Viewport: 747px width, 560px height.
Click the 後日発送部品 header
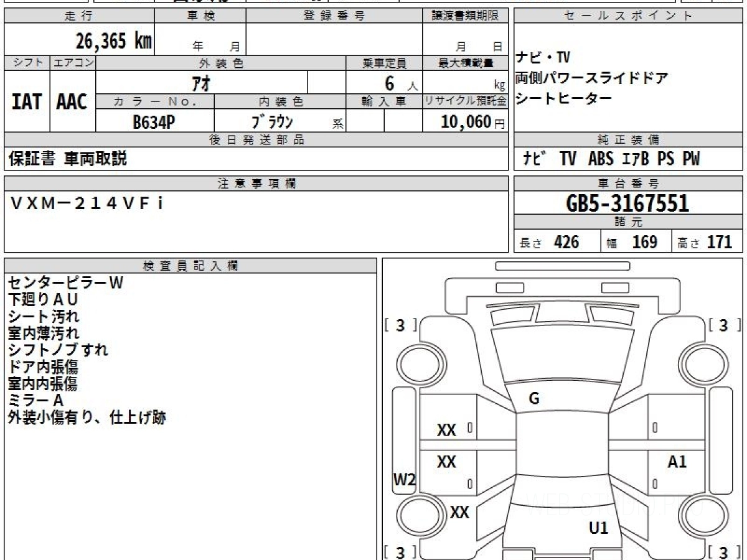pyautogui.click(x=256, y=140)
